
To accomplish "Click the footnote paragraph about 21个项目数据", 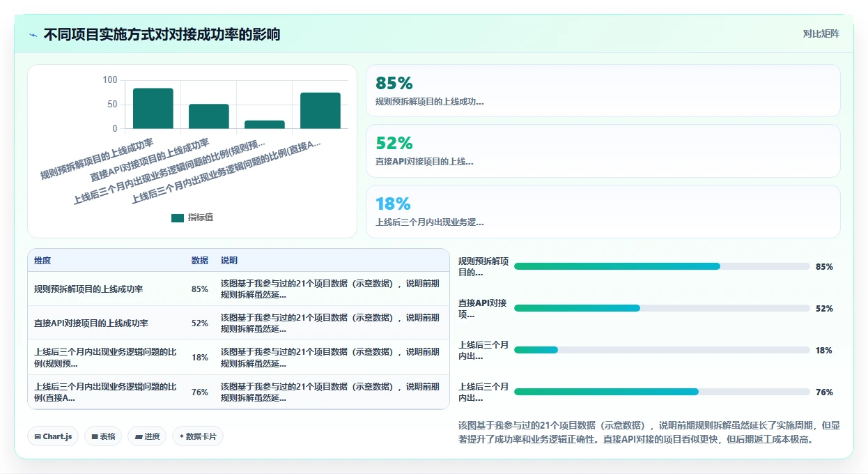I will [x=649, y=432].
